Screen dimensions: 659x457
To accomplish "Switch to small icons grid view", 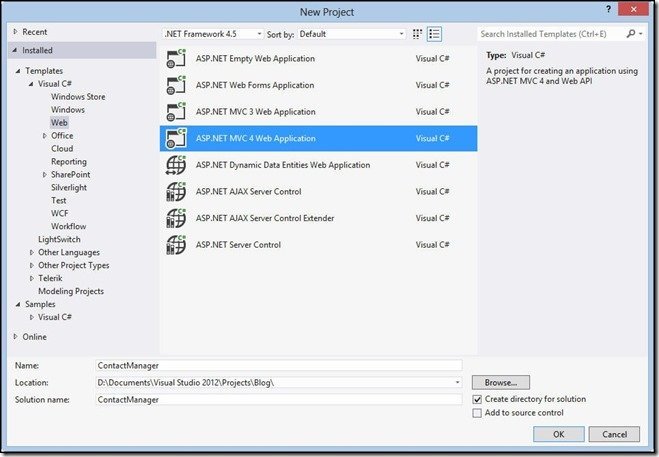I will [x=417, y=34].
